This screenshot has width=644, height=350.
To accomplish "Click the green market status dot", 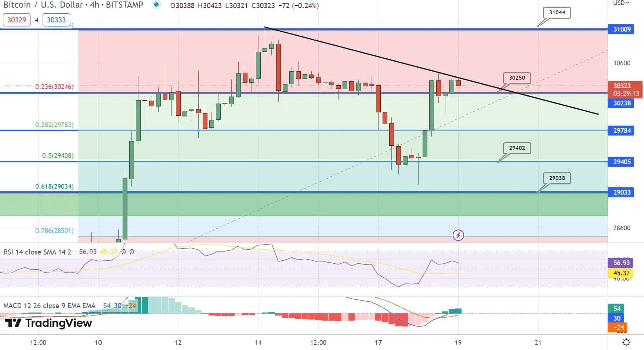I will 157,5.
